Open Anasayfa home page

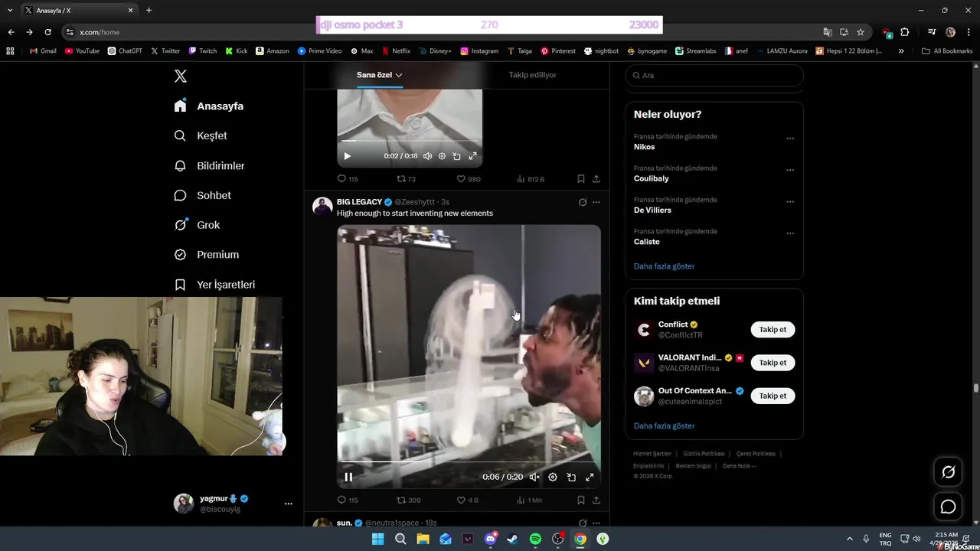(209, 106)
